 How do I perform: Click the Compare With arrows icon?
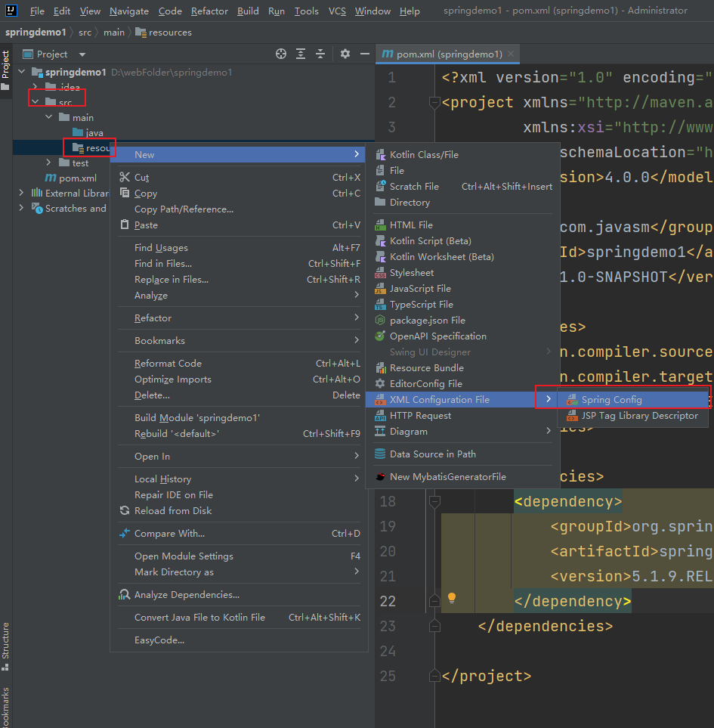click(125, 534)
